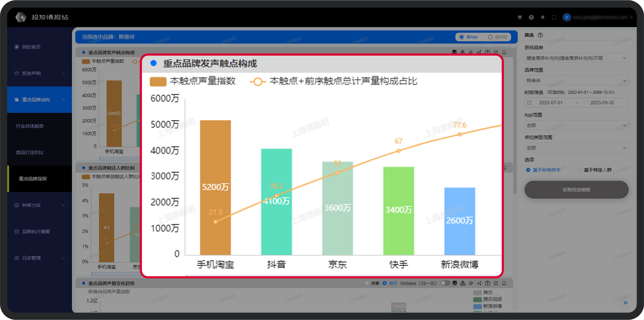The width and height of the screenshot is (644, 320).
Task: Expand the 投放声响 menu chevron
Action: (x=63, y=73)
